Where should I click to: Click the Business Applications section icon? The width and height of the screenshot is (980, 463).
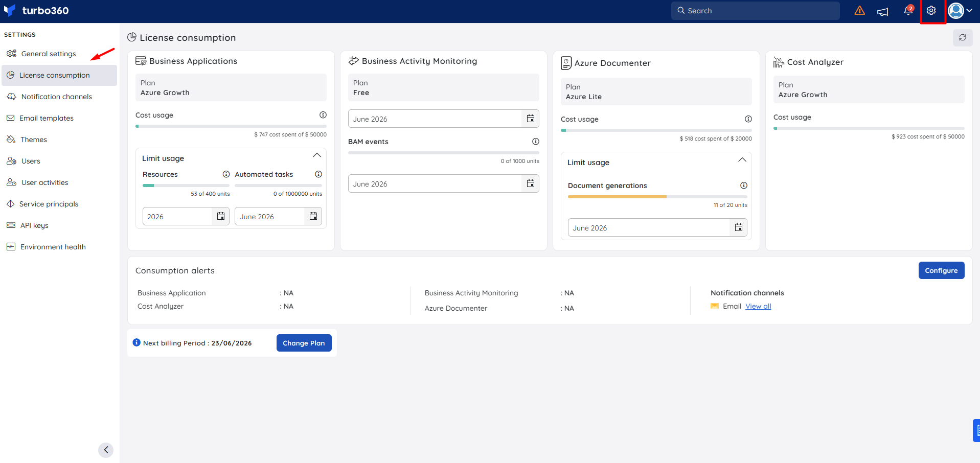[141, 61]
